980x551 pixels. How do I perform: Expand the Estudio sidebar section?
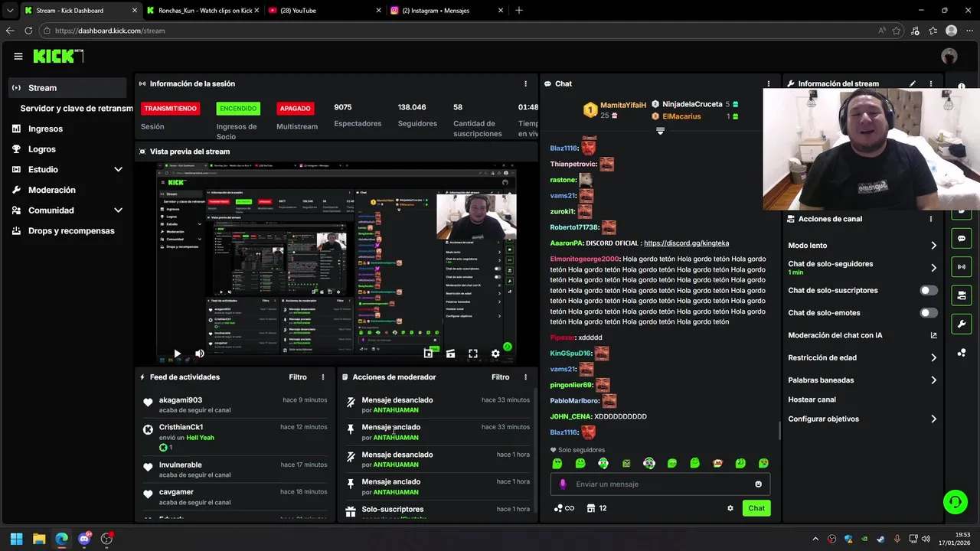(118, 170)
